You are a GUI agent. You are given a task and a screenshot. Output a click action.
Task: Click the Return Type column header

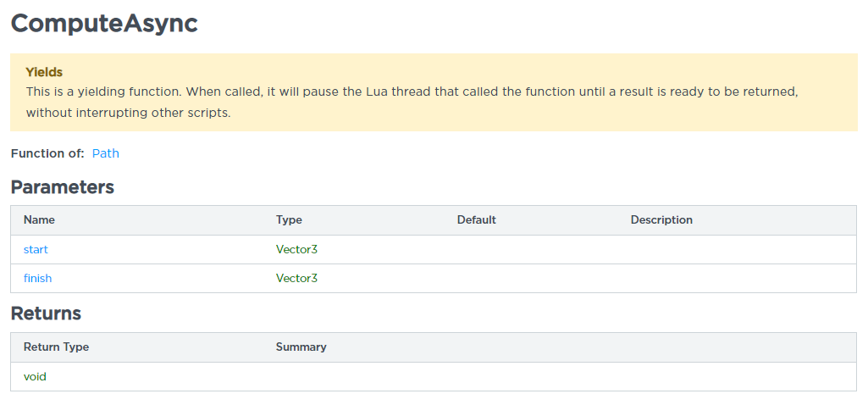click(56, 347)
